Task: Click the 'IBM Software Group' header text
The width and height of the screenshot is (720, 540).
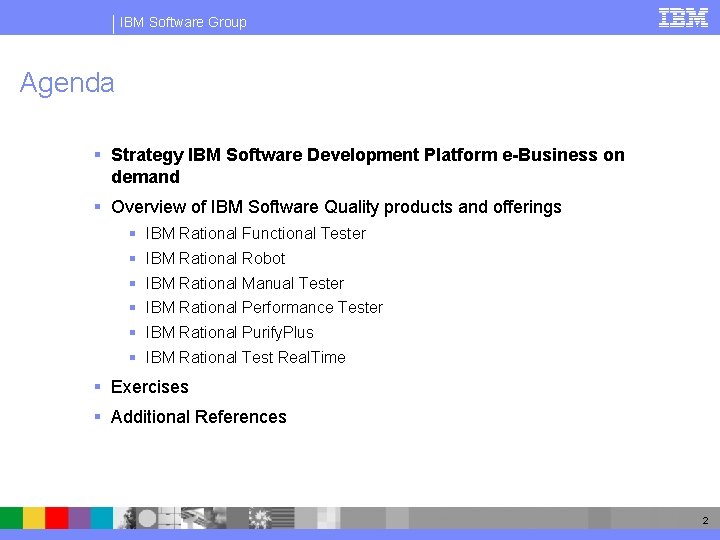Action: pos(183,22)
